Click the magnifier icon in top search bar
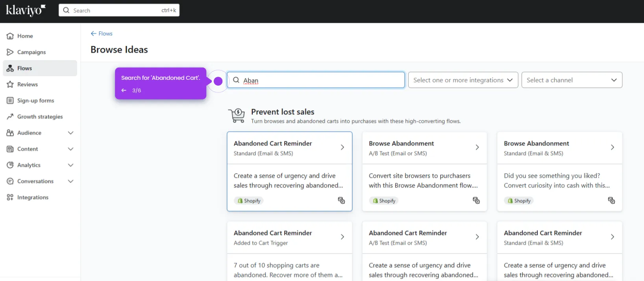The height and width of the screenshot is (281, 644). (66, 10)
